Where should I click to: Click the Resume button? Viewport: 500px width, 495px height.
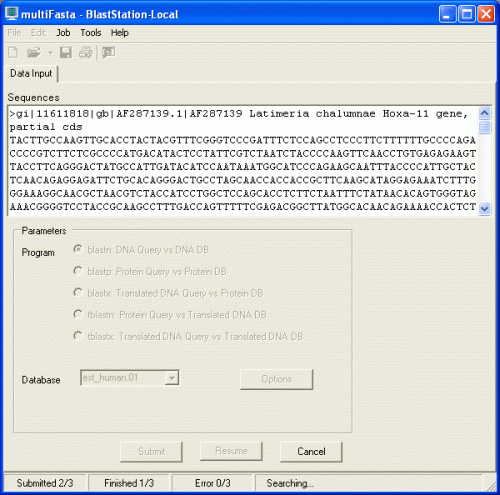click(231, 451)
